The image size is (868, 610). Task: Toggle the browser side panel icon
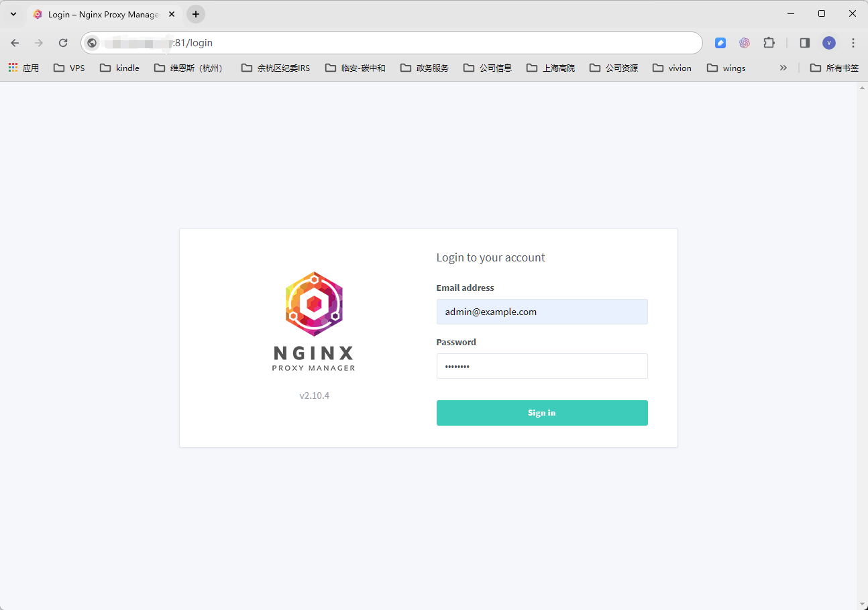(x=805, y=43)
